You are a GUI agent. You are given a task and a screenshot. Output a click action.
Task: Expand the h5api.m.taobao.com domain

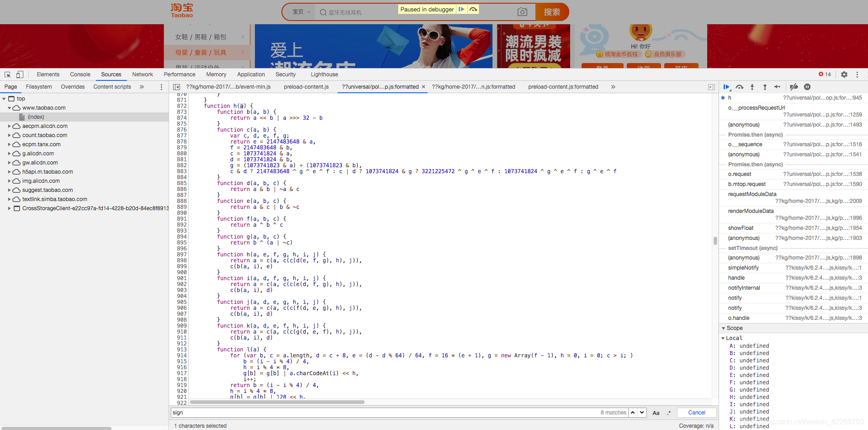pos(9,172)
